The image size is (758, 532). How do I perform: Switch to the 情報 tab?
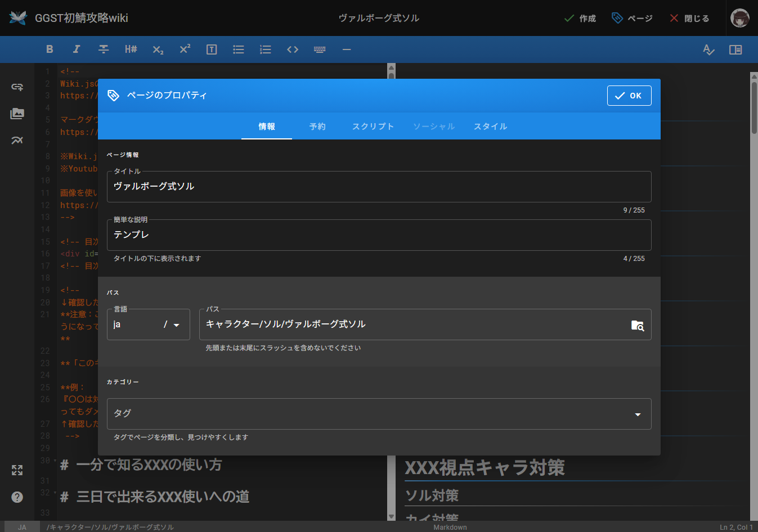point(267,127)
